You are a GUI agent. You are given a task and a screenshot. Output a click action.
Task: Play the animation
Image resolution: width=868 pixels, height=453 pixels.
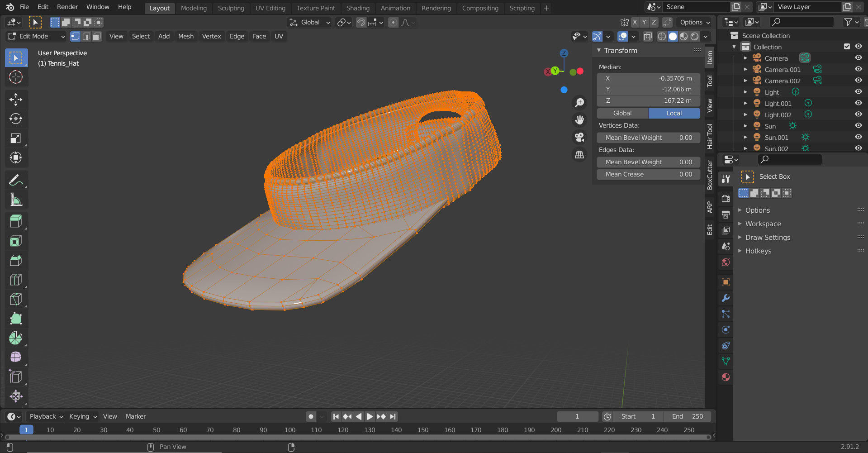point(370,416)
